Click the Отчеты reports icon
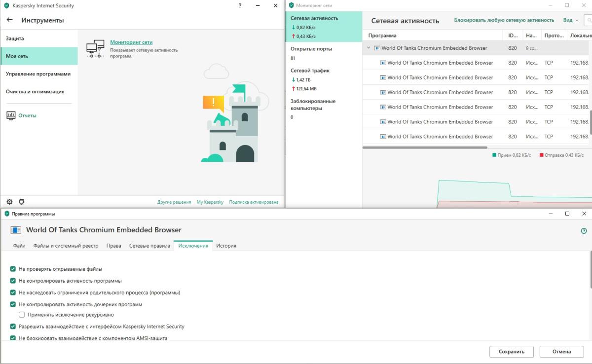 11,115
